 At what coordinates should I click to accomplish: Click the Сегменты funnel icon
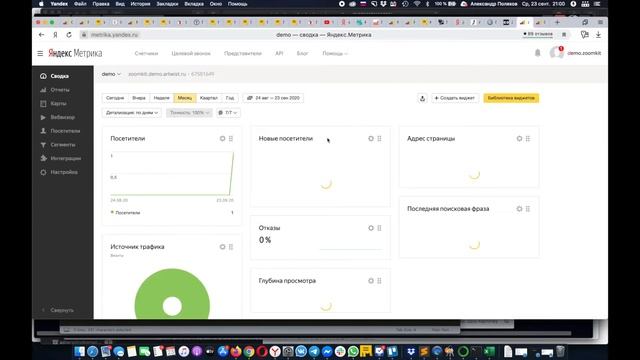[43, 145]
